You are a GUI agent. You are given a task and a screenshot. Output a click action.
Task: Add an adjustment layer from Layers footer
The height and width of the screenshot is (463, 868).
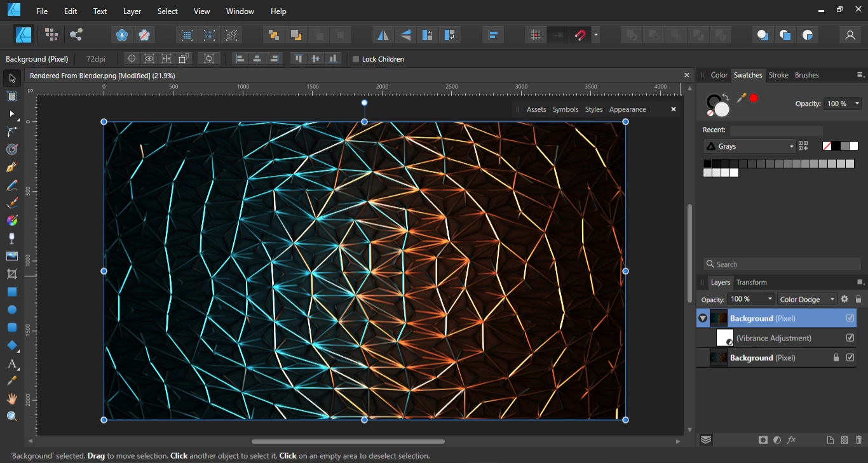(x=777, y=440)
